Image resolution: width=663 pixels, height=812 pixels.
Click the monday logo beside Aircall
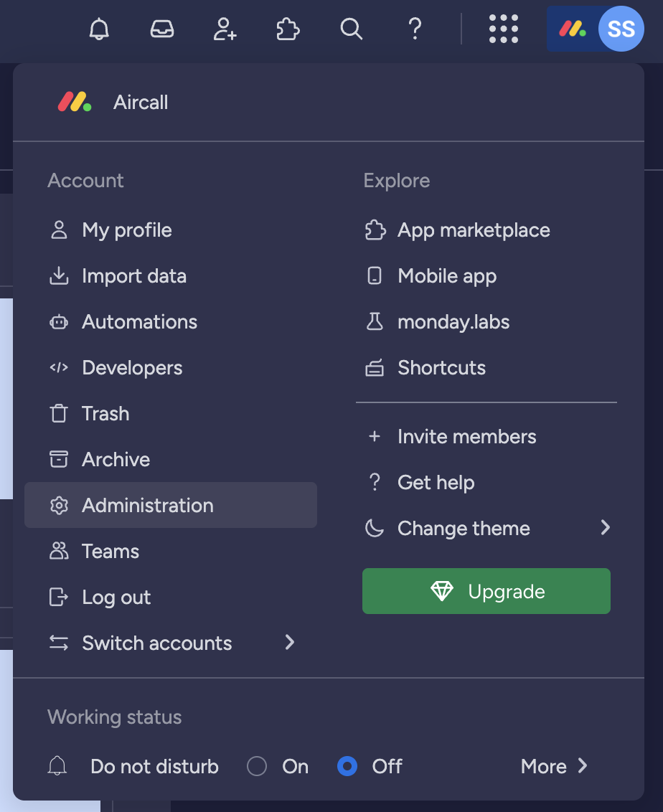coord(75,102)
